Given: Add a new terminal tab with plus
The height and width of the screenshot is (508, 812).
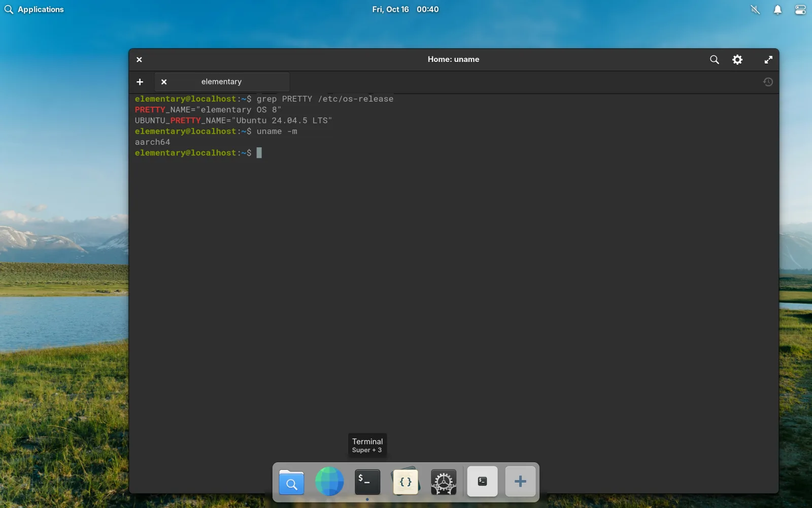Looking at the screenshot, I should (140, 82).
